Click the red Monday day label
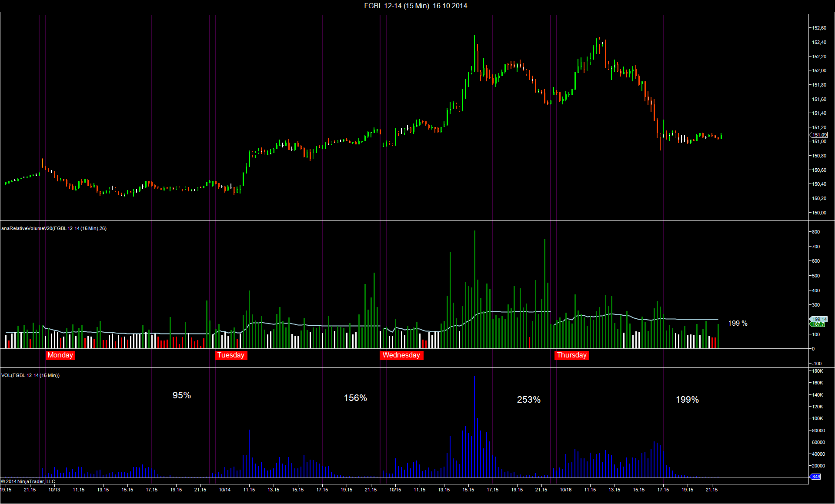The width and height of the screenshot is (835, 504). (x=60, y=355)
